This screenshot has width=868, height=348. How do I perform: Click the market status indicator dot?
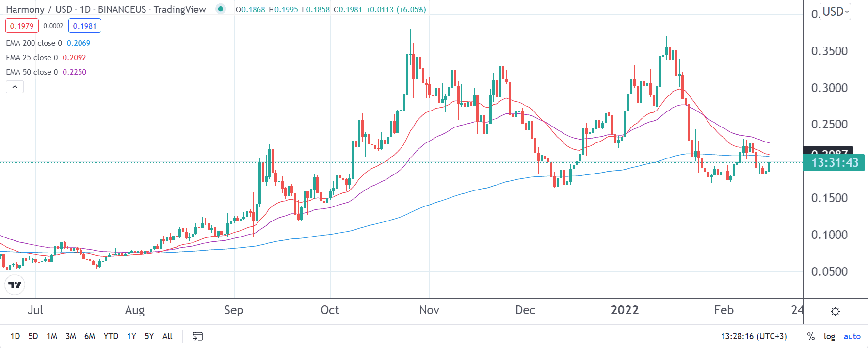point(221,9)
